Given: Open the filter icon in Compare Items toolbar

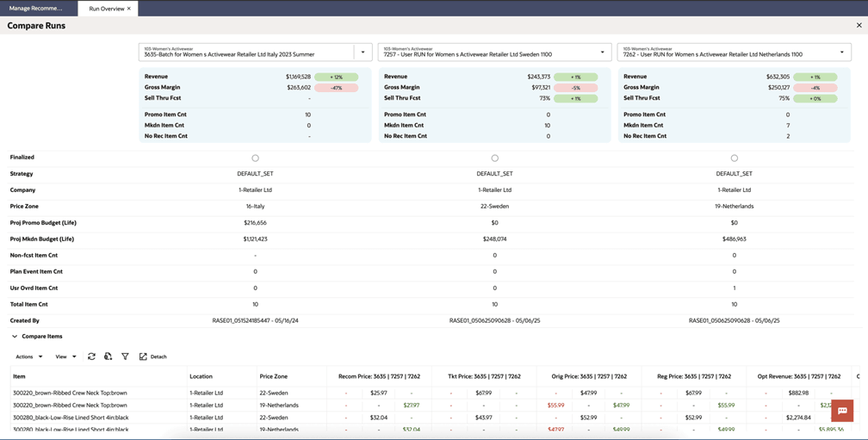Looking at the screenshot, I should tap(125, 356).
